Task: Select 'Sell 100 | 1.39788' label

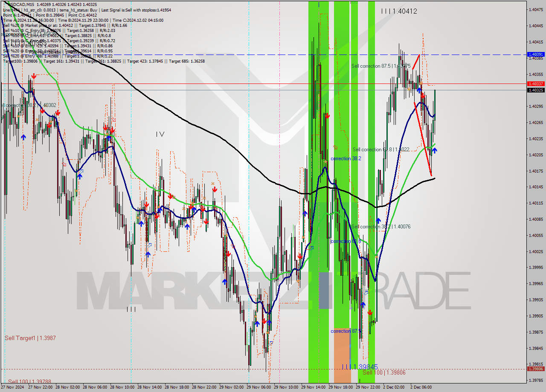Action: pos(29,382)
